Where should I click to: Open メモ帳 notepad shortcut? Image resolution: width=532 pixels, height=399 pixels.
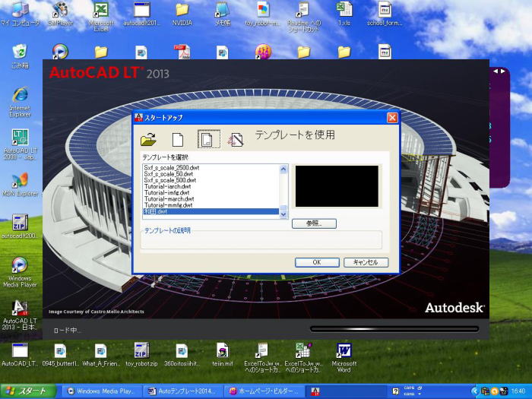223,14
